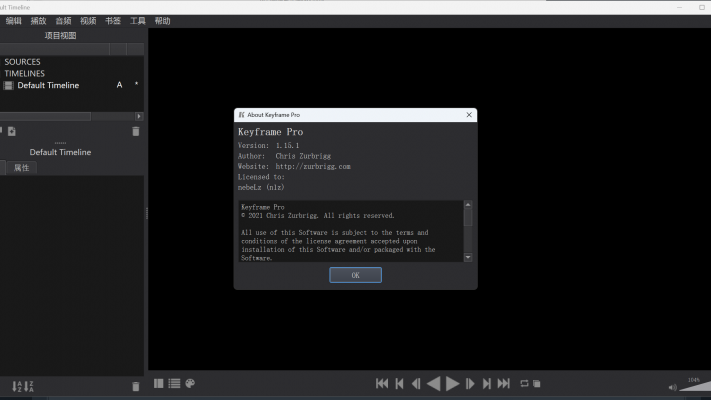Open the 工具 menu

click(138, 20)
